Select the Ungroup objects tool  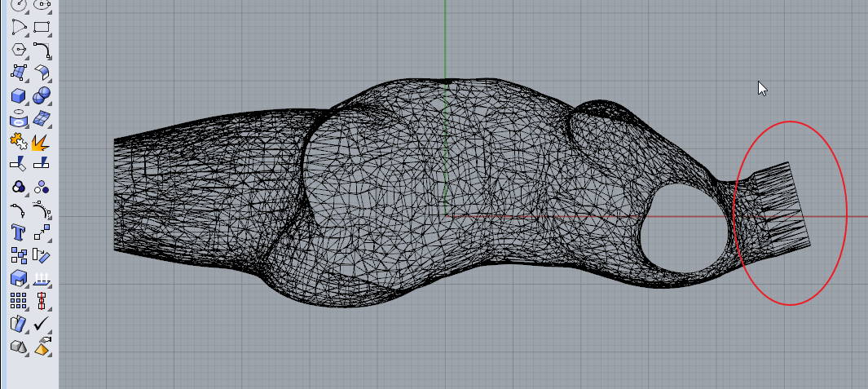coord(42,186)
